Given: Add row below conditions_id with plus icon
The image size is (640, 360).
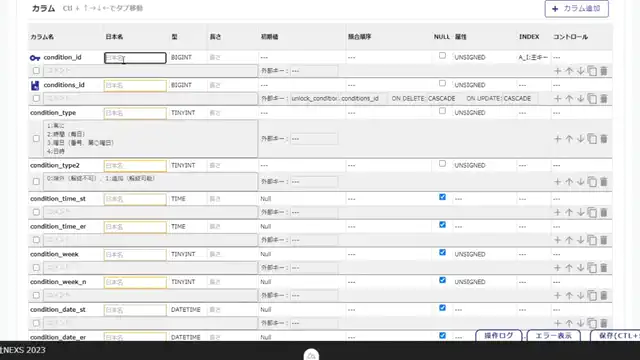Looking at the screenshot, I should (x=557, y=99).
